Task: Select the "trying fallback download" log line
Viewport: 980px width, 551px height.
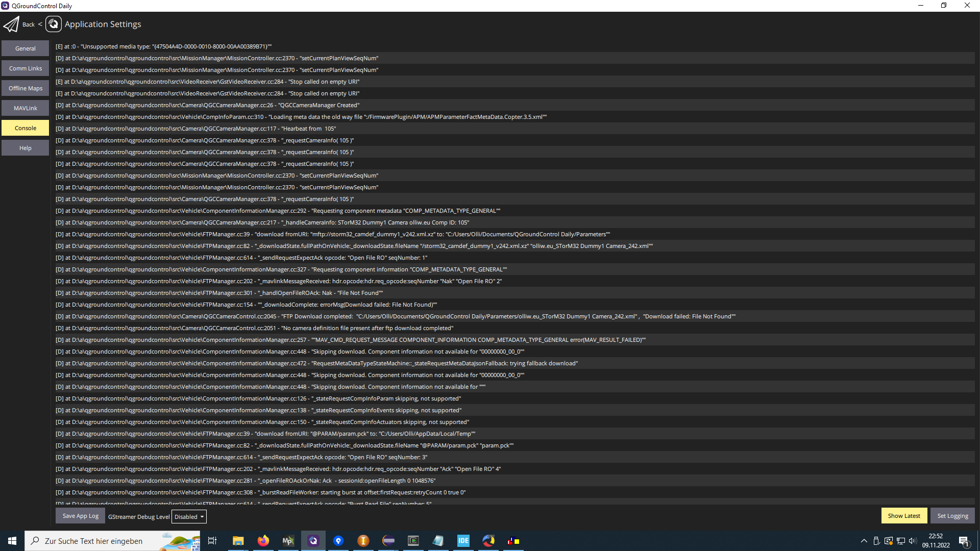Action: (515, 363)
